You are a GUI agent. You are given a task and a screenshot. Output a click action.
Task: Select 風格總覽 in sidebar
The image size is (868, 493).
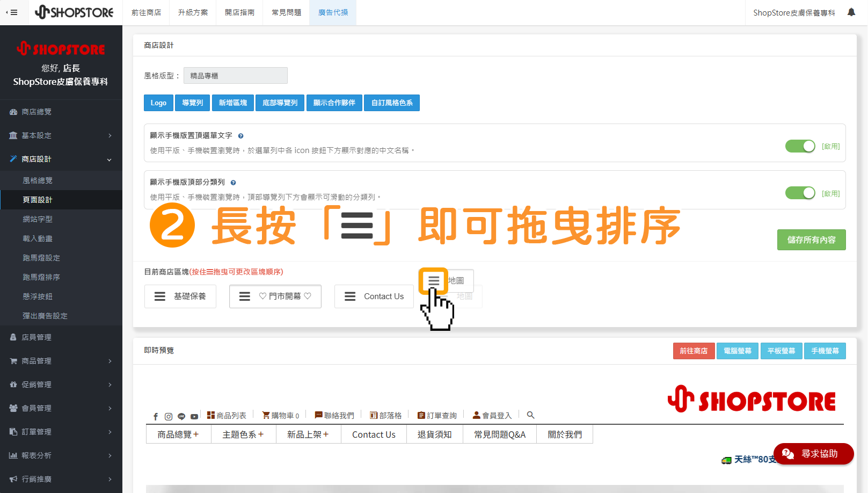pyautogui.click(x=61, y=180)
